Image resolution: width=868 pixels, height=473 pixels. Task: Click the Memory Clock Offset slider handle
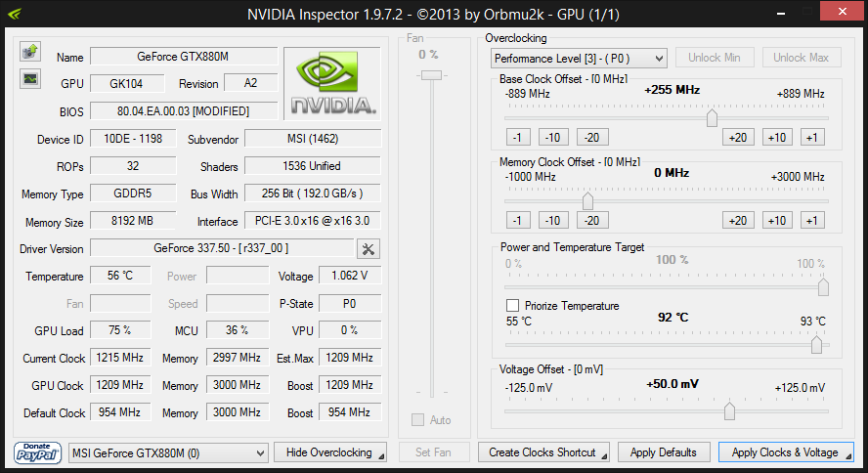[587, 200]
